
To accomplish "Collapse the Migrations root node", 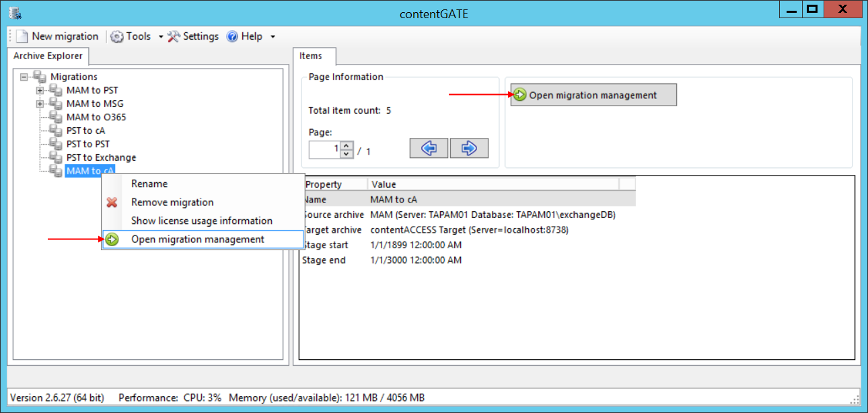I will pos(24,77).
